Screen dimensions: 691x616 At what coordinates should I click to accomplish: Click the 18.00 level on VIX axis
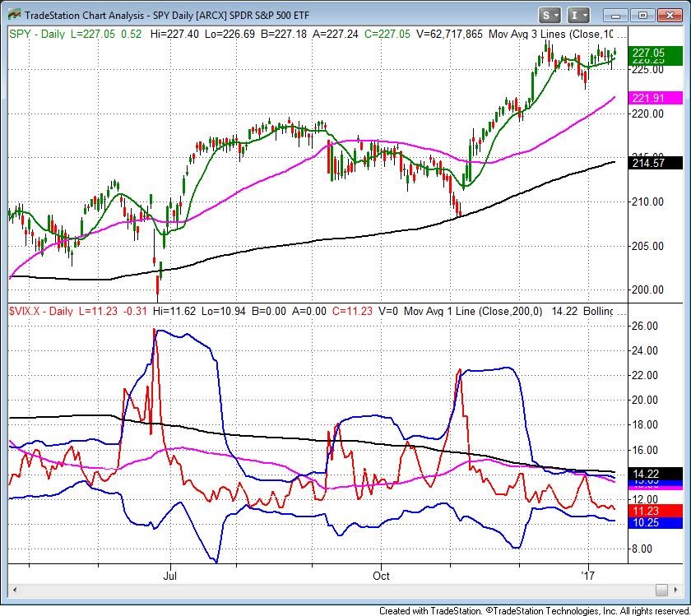point(644,424)
